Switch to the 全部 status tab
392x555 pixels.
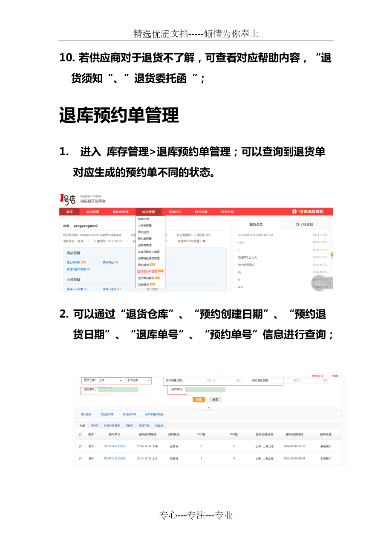coord(82,426)
